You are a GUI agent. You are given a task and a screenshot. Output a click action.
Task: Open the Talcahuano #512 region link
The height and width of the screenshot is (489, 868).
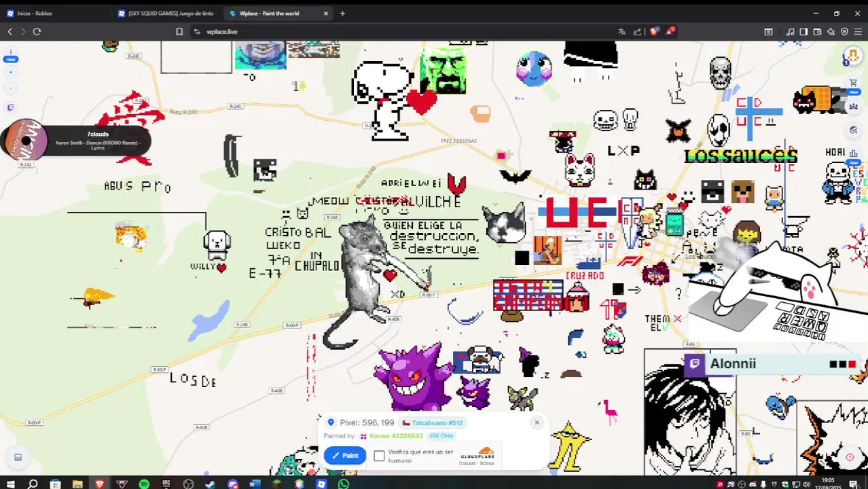tap(433, 422)
